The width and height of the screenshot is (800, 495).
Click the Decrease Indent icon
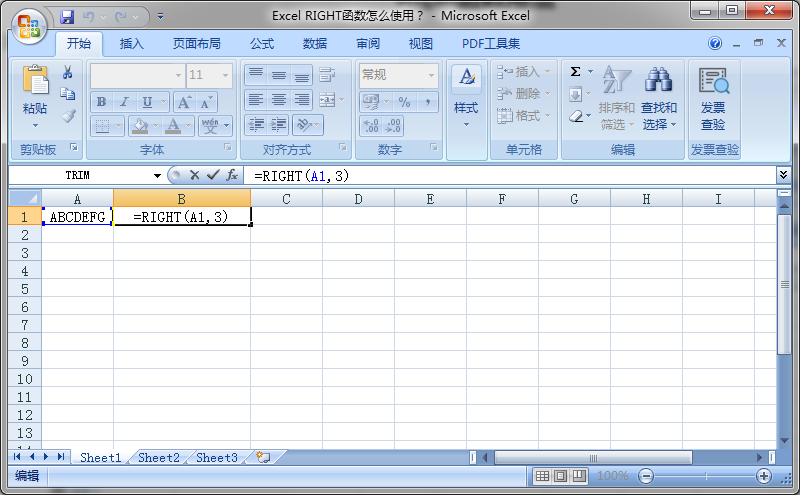[x=256, y=125]
